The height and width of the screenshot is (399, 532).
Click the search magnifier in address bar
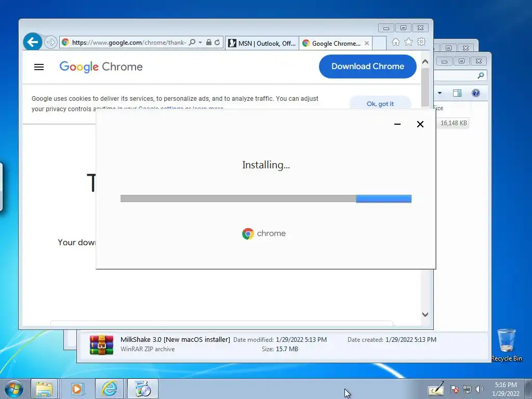192,42
